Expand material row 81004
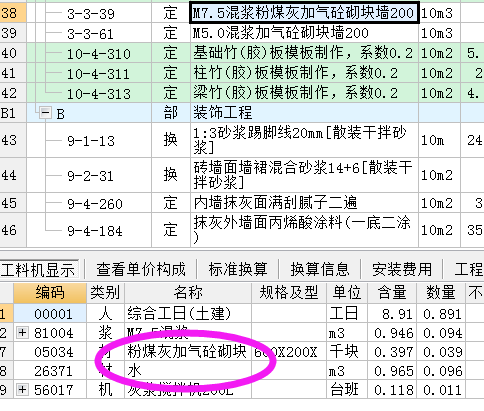 (x=22, y=332)
